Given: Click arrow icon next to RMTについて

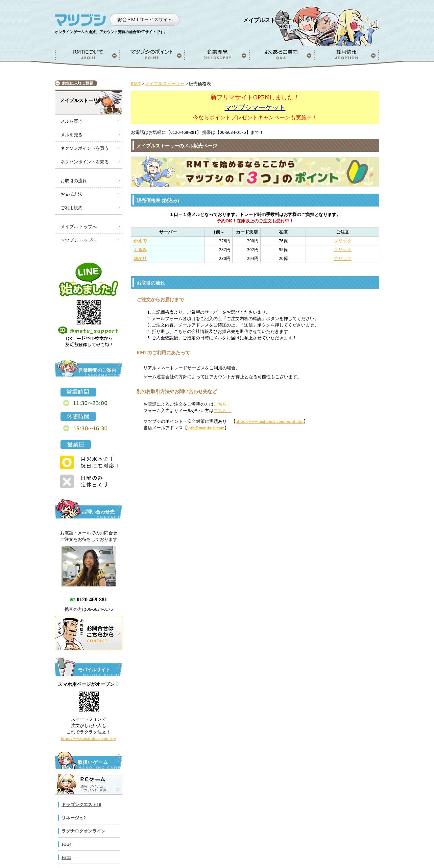Looking at the screenshot, I should [x=114, y=55].
